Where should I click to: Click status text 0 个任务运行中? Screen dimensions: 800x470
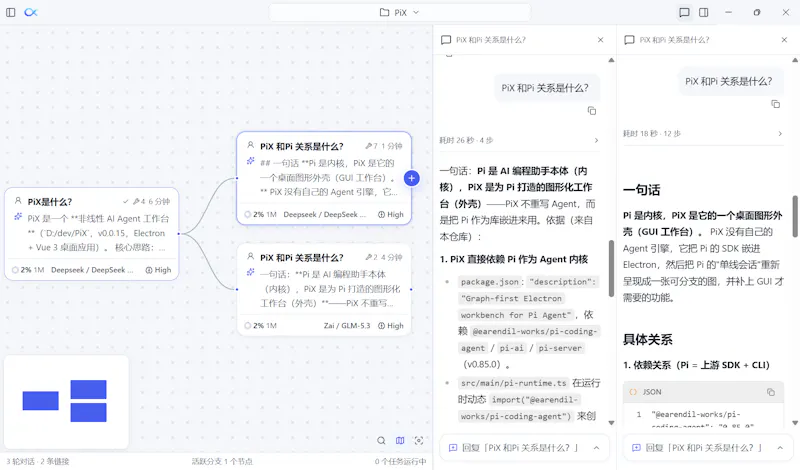point(400,461)
